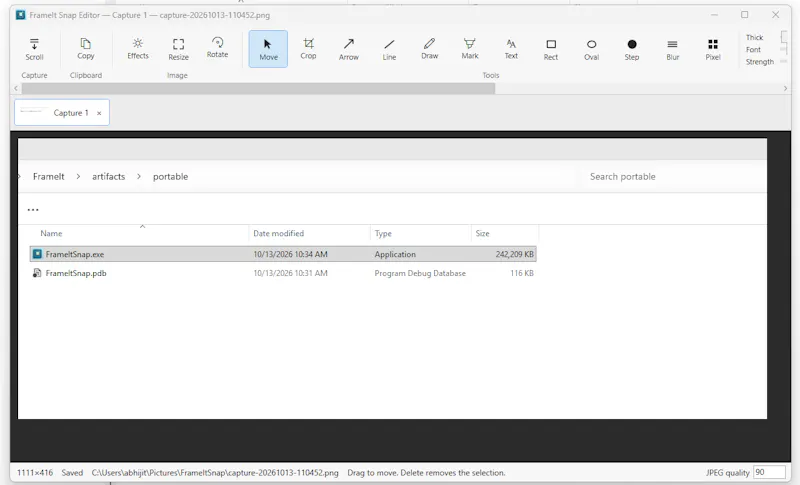Pick the Pixel pixelate tool

[713, 49]
